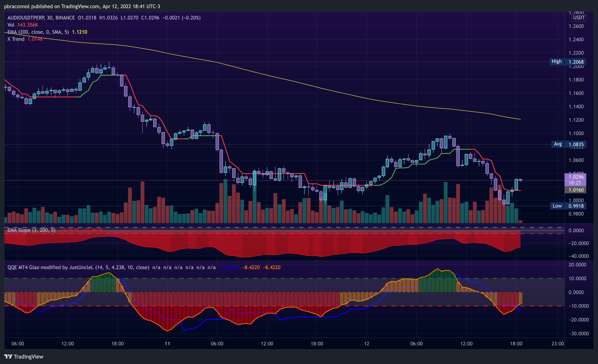Click the 23:00 label on the time axis
This screenshot has width=598, height=364.
tap(558, 344)
